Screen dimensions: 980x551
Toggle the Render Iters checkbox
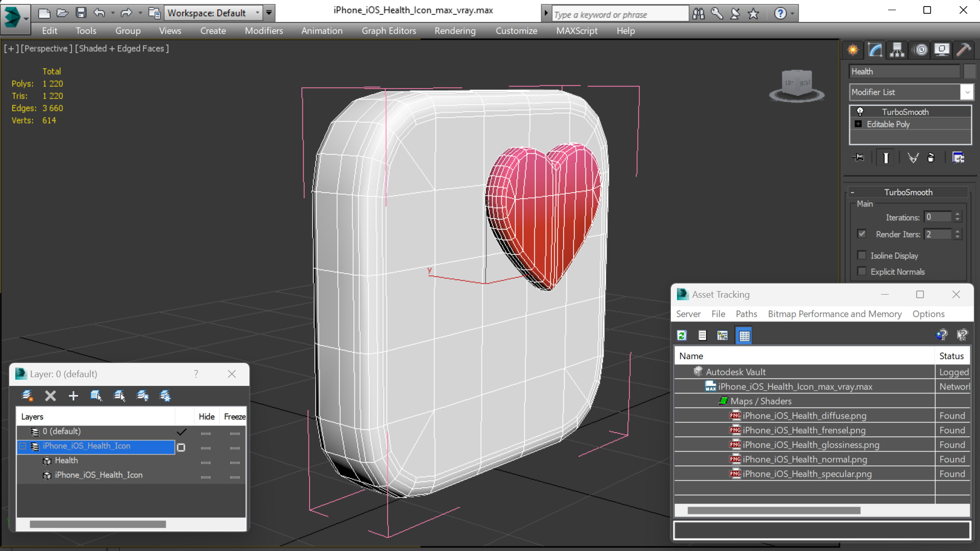tap(862, 234)
